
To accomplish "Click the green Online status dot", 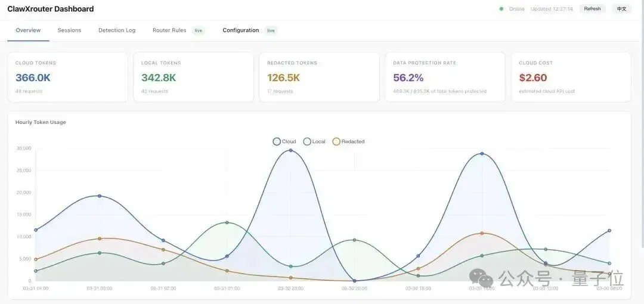I will 501,8.
